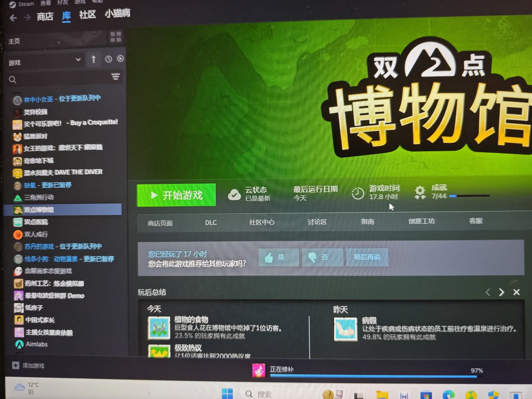Click the achievements badge icon next to 成就
The image size is (532, 399).
420,192
